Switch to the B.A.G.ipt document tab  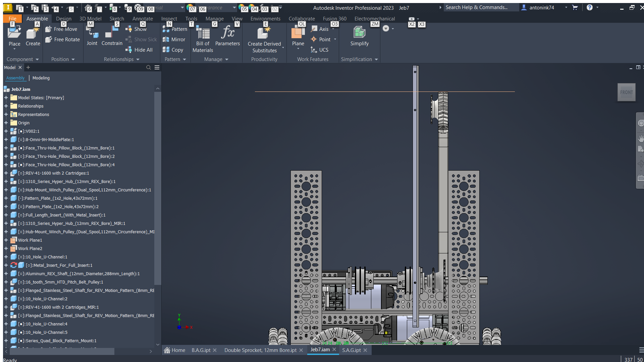click(x=201, y=350)
